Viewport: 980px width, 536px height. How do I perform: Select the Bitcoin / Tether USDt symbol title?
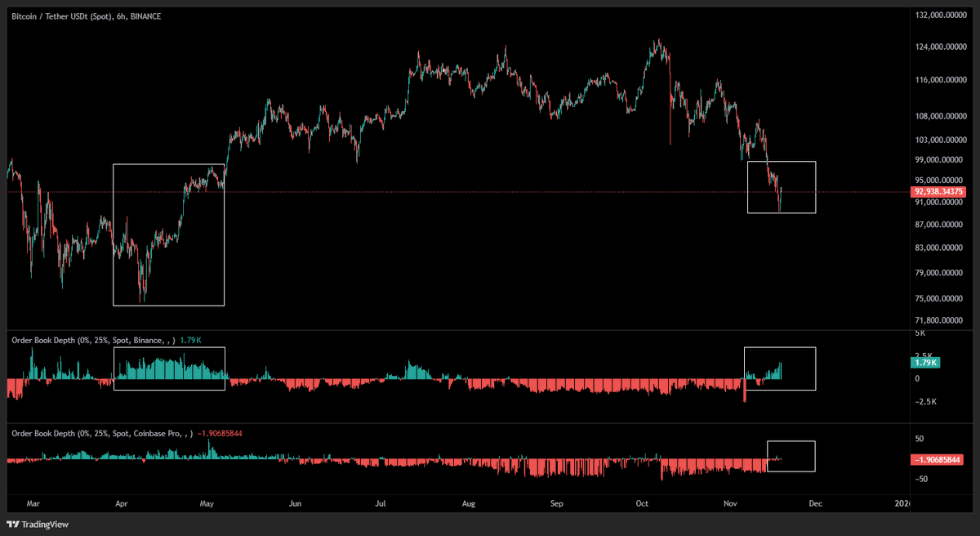51,16
